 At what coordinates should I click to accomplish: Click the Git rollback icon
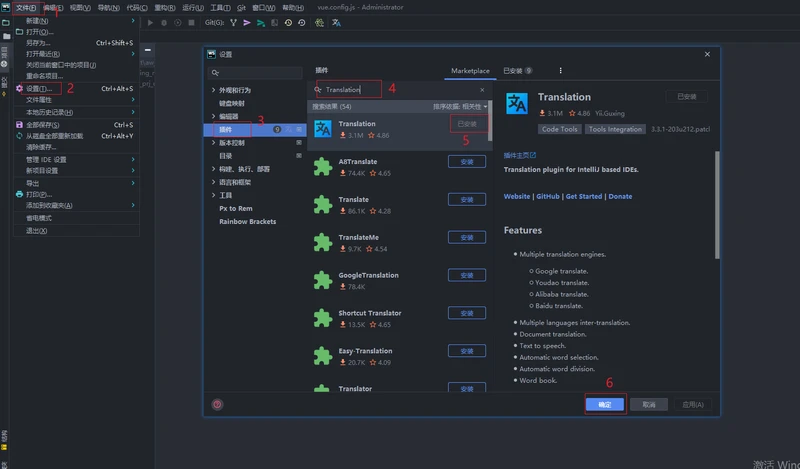[302, 22]
